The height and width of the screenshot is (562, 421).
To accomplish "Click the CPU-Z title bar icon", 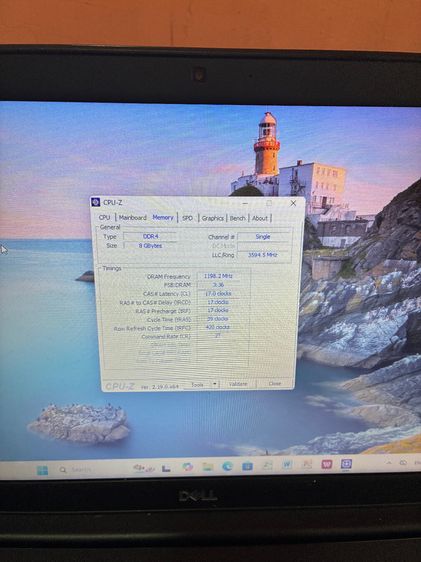I will click(96, 202).
